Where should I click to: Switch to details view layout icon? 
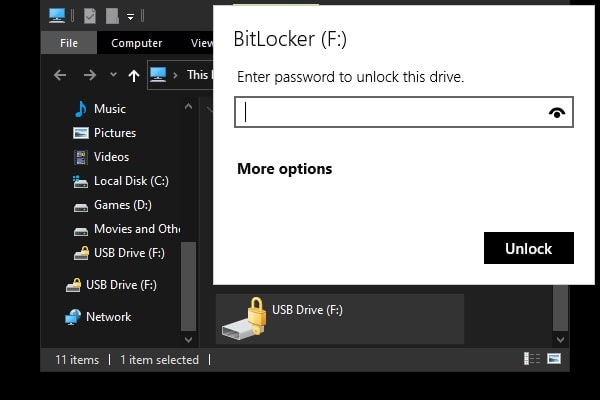[530, 359]
